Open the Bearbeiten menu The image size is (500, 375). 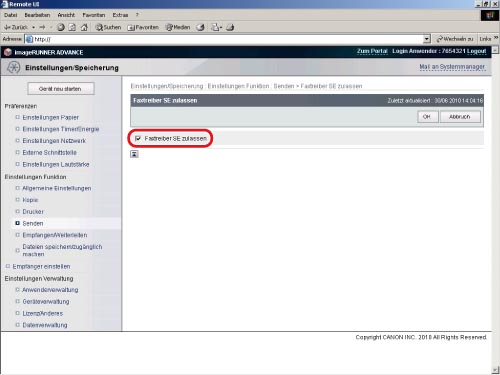pyautogui.click(x=37, y=15)
